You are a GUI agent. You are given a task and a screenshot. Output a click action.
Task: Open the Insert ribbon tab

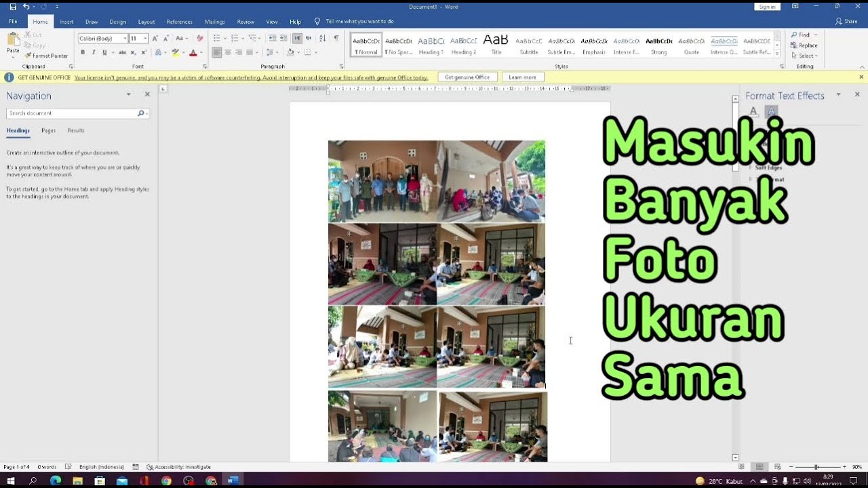point(66,22)
